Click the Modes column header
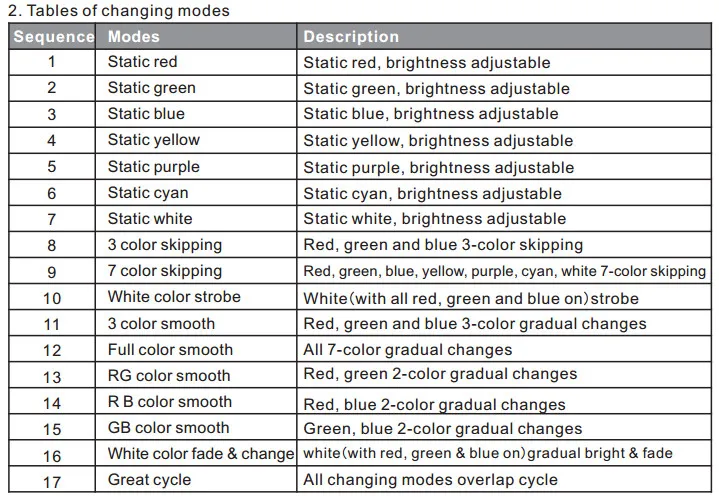 coord(196,36)
